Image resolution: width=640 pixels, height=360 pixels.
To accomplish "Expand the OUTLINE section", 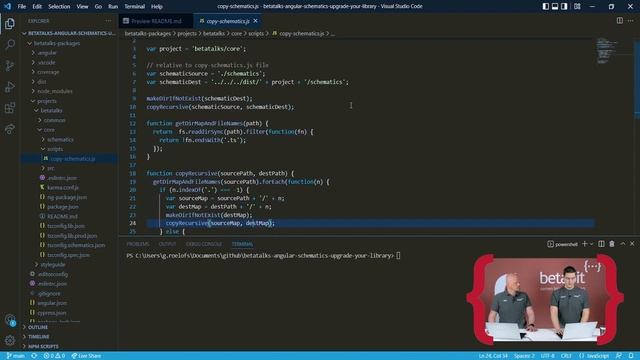I will 38,327.
